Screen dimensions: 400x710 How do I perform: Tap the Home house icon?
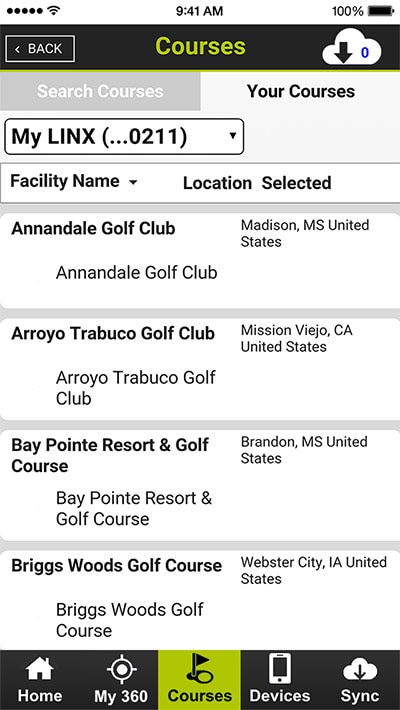[x=39, y=671]
